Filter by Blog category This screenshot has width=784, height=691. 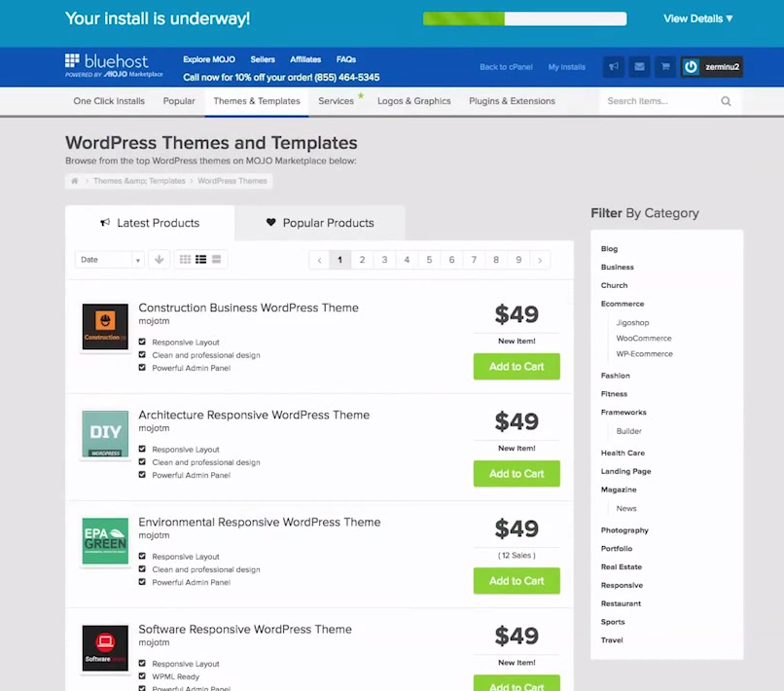(x=609, y=249)
